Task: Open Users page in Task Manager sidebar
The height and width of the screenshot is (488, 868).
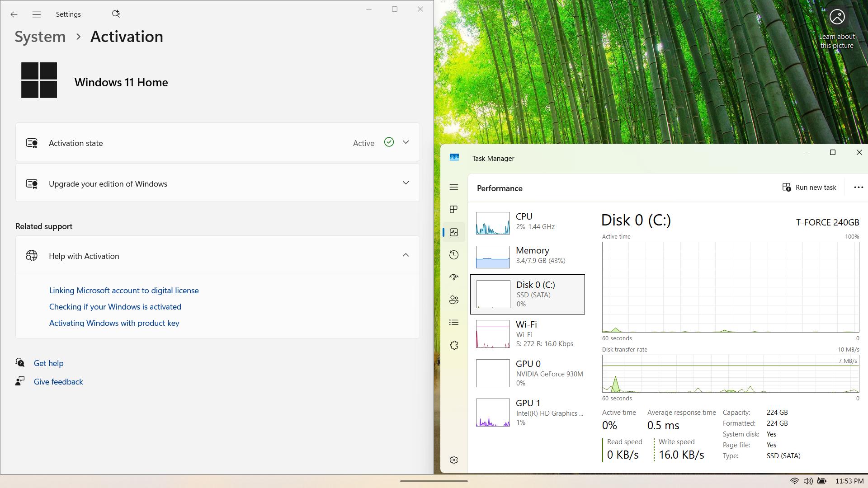Action: [x=454, y=300]
